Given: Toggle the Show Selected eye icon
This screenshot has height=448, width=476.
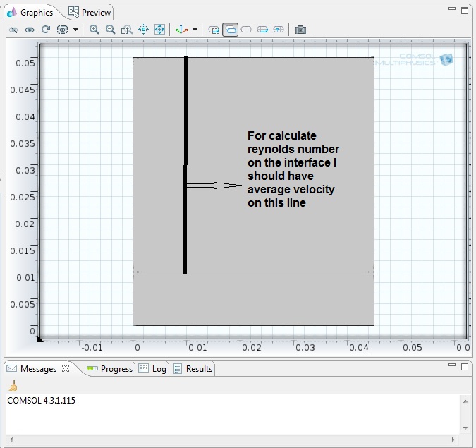Looking at the screenshot, I should point(30,30).
